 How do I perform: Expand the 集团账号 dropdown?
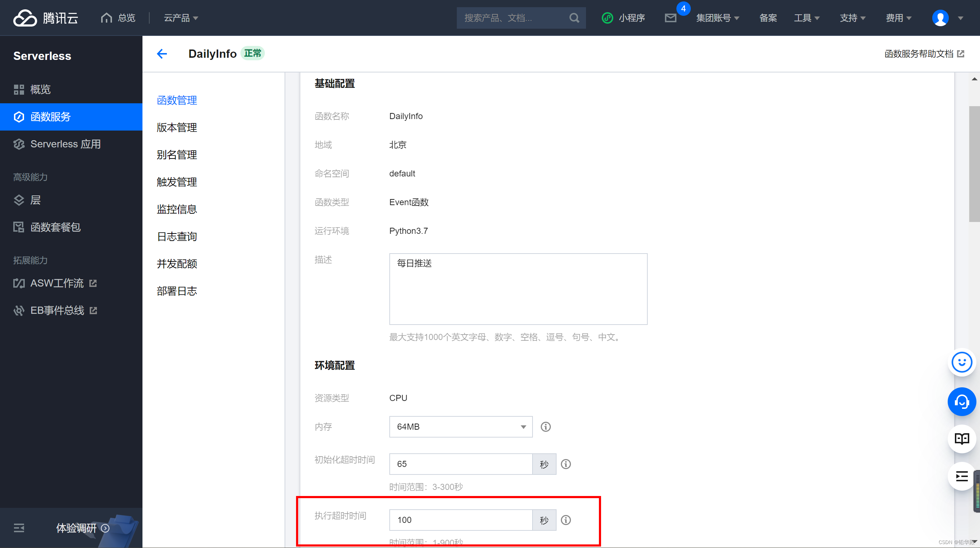coord(717,18)
